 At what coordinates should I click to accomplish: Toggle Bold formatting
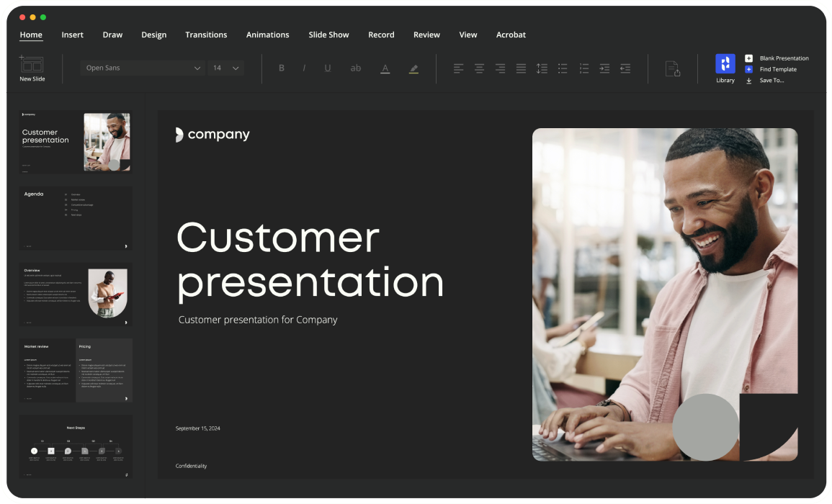(x=281, y=68)
